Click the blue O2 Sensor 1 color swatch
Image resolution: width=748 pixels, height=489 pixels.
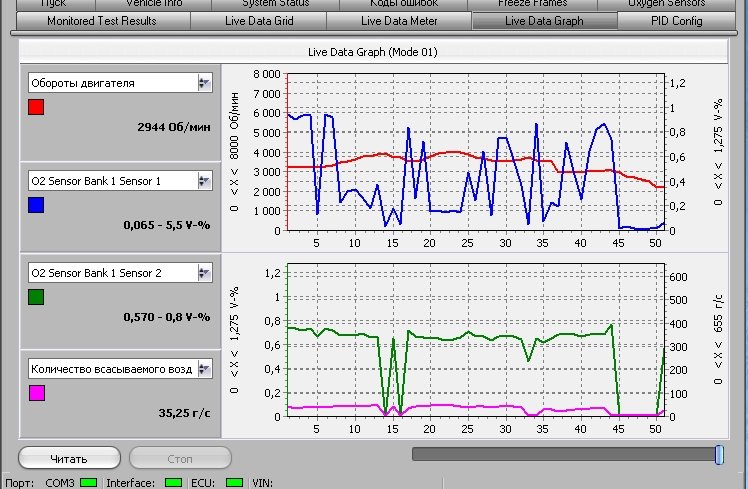[36, 205]
